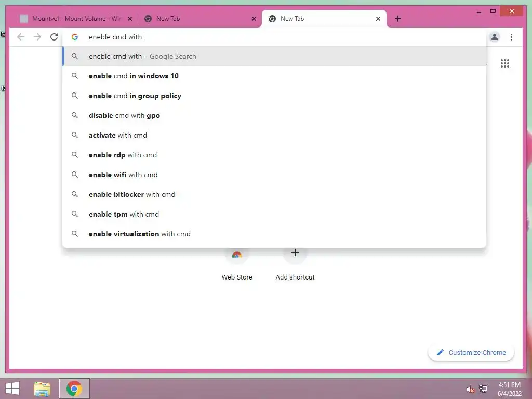Switch to the middle New Tab
This screenshot has width=532, height=399.
point(199,19)
